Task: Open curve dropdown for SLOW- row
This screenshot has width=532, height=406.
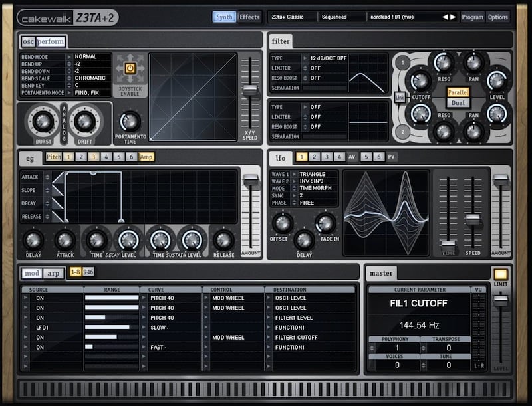Action: click(x=144, y=328)
